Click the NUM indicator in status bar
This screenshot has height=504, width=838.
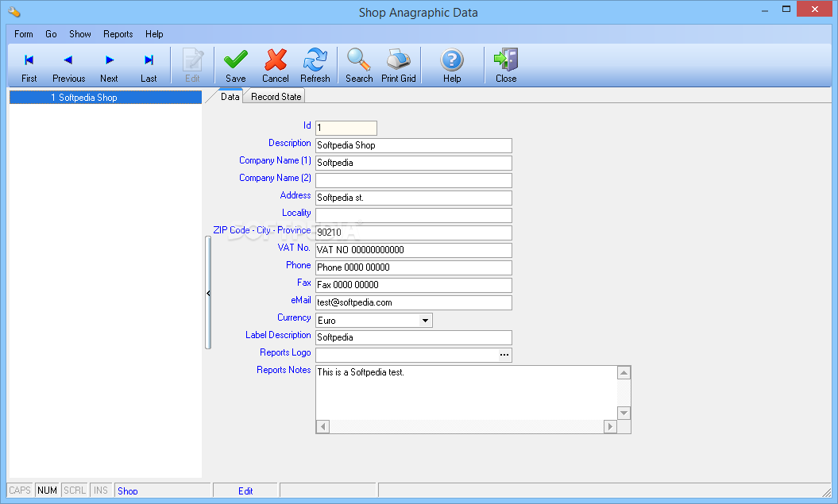click(x=47, y=491)
